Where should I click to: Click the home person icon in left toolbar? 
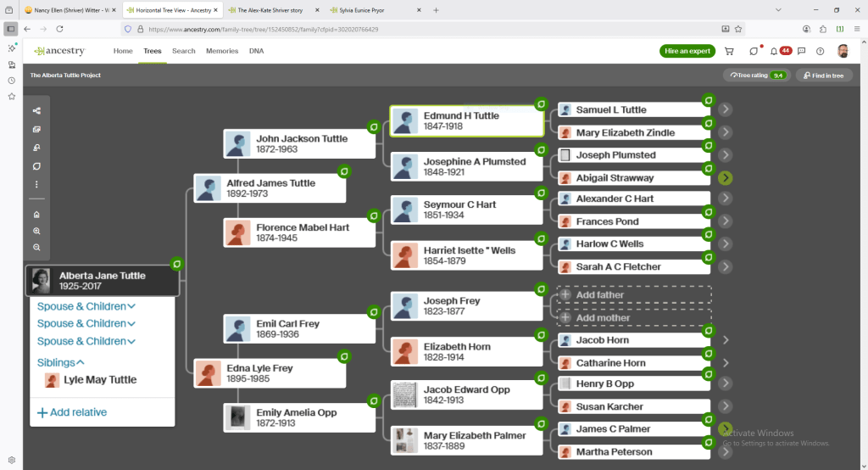click(36, 215)
